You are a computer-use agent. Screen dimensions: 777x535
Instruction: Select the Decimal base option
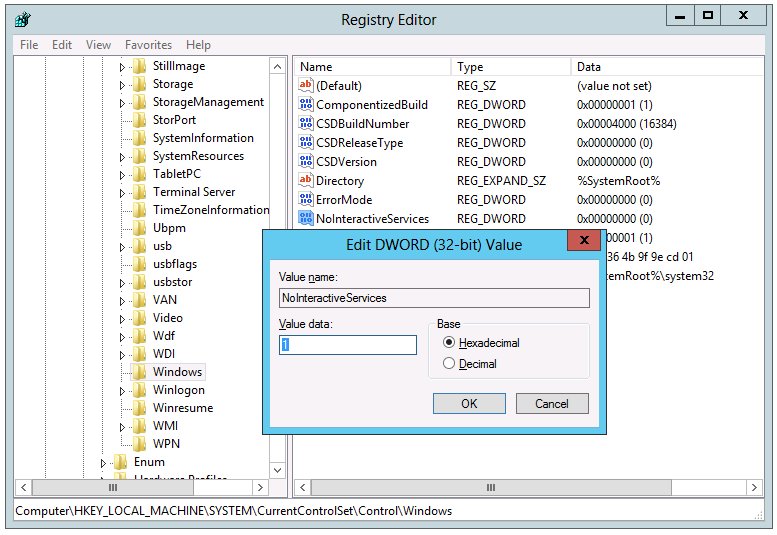tap(449, 364)
